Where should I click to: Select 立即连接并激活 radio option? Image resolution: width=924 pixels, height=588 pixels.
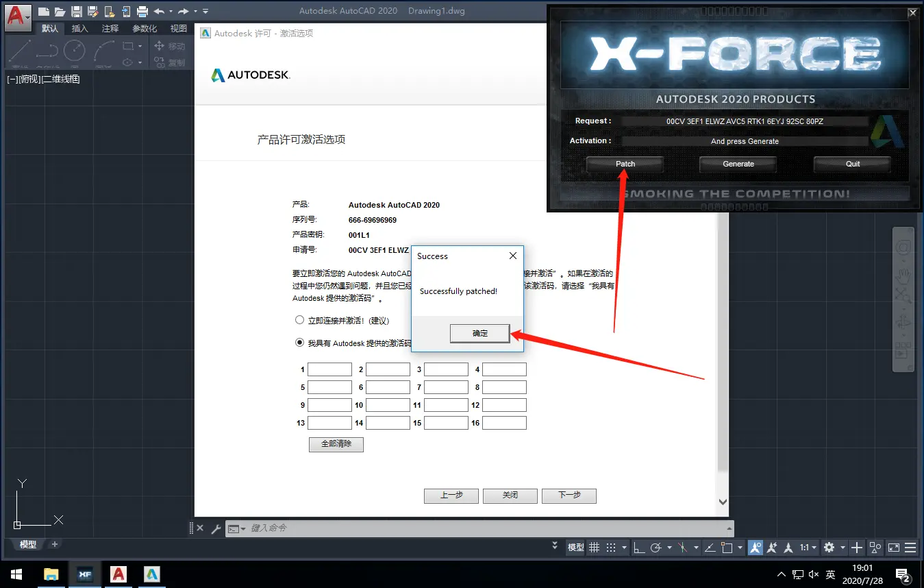(299, 320)
